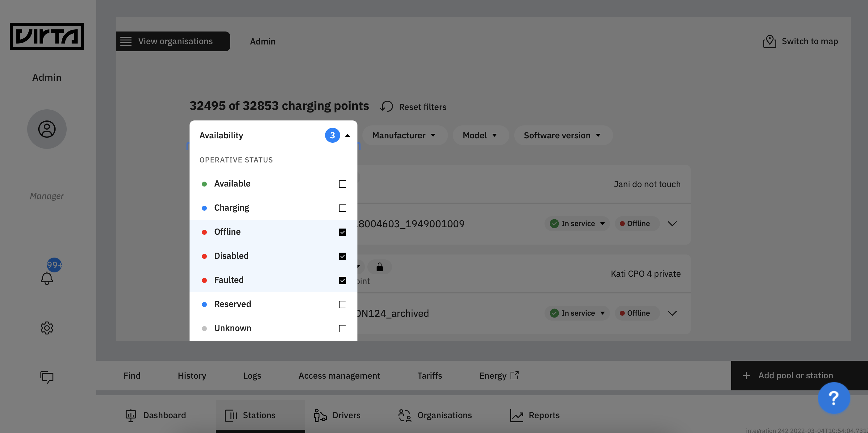Open the Software version filter dropdown
The width and height of the screenshot is (868, 433).
(x=563, y=135)
